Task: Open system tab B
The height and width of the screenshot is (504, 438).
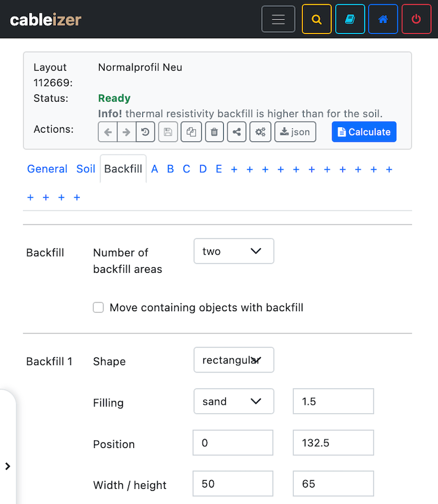Action: click(170, 169)
